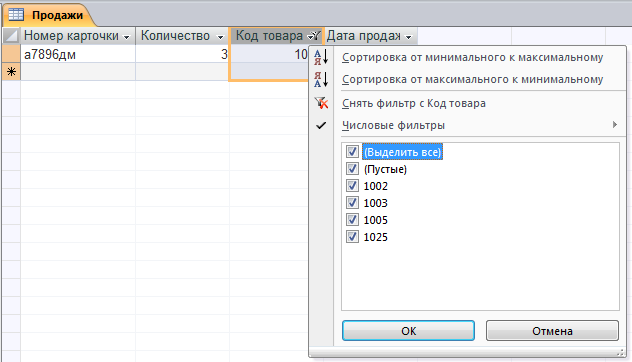Open the Количество column dropdown arrow
This screenshot has width=632, height=362.
pos(220,37)
